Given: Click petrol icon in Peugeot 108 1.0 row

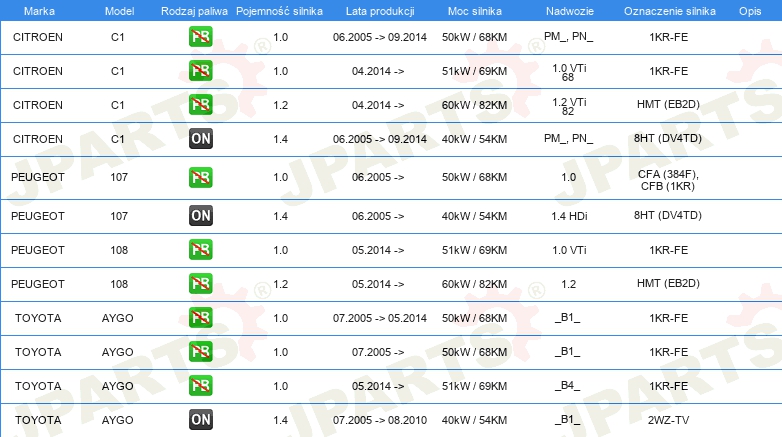Looking at the screenshot, I should pyautogui.click(x=200, y=250).
